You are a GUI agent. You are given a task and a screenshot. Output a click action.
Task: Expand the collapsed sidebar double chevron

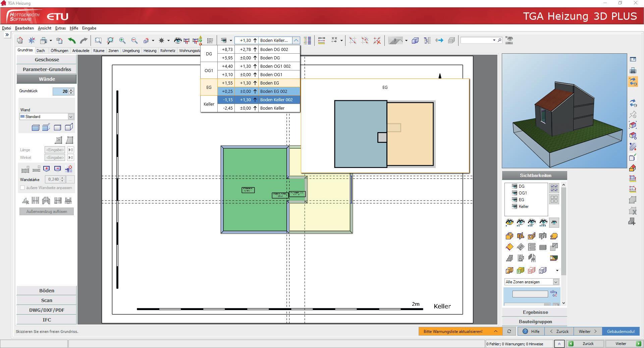(x=7, y=35)
